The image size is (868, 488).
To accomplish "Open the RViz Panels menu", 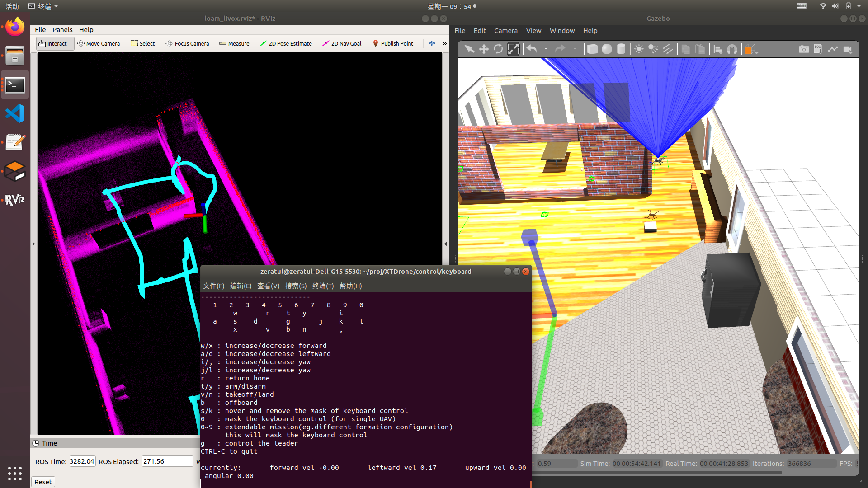I will pyautogui.click(x=62, y=30).
